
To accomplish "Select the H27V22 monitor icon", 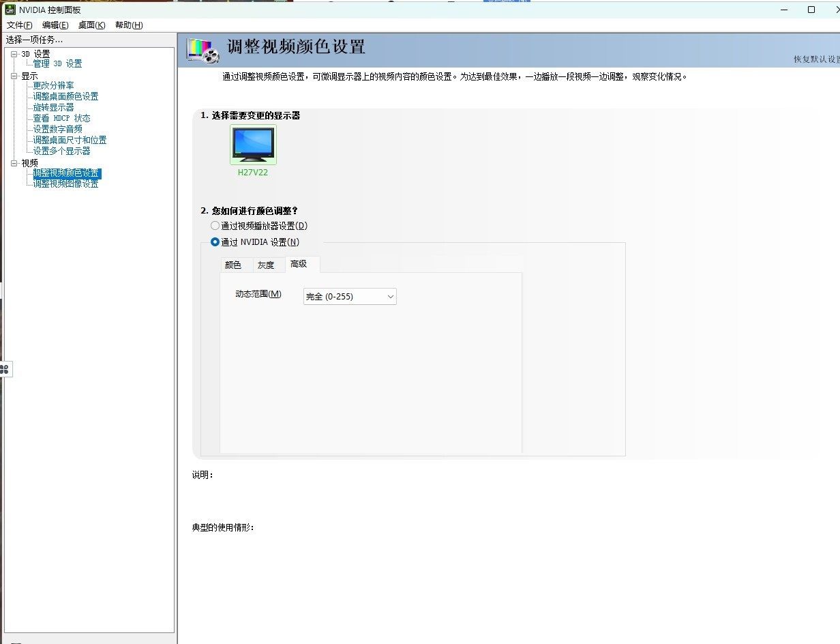I will click(253, 145).
